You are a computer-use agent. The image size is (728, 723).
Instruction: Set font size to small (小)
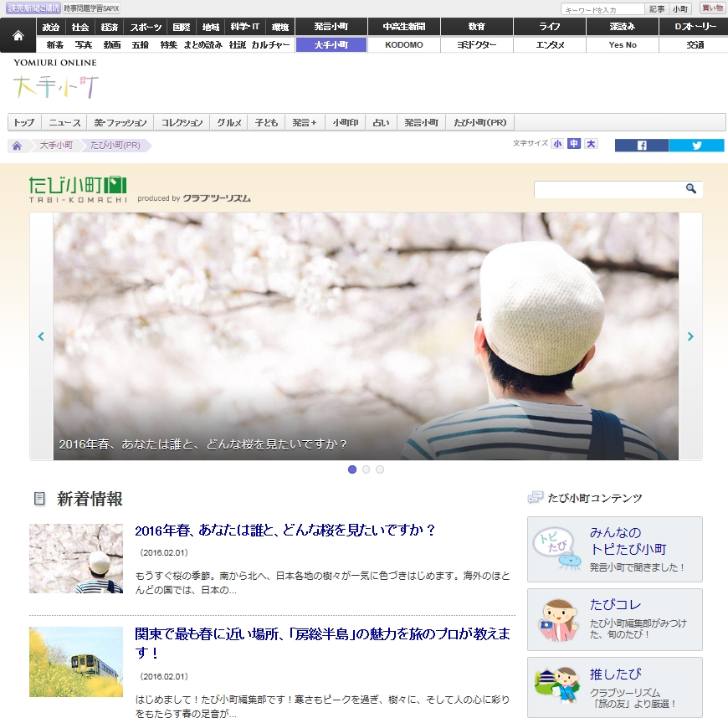pos(557,144)
